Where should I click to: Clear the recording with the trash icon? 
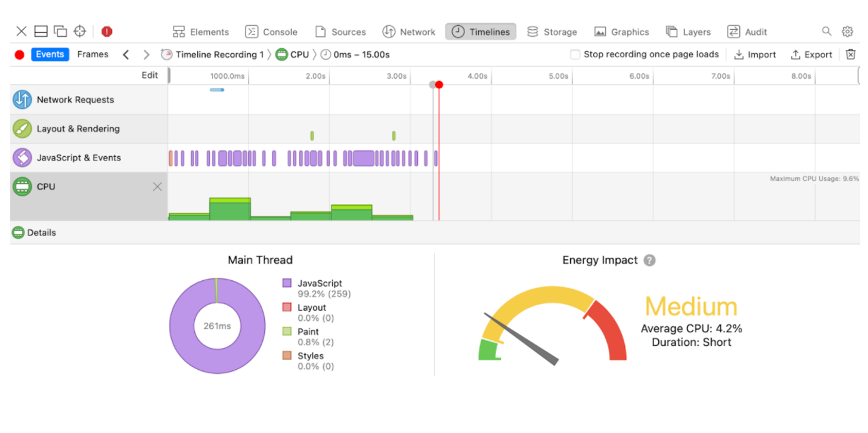(851, 55)
